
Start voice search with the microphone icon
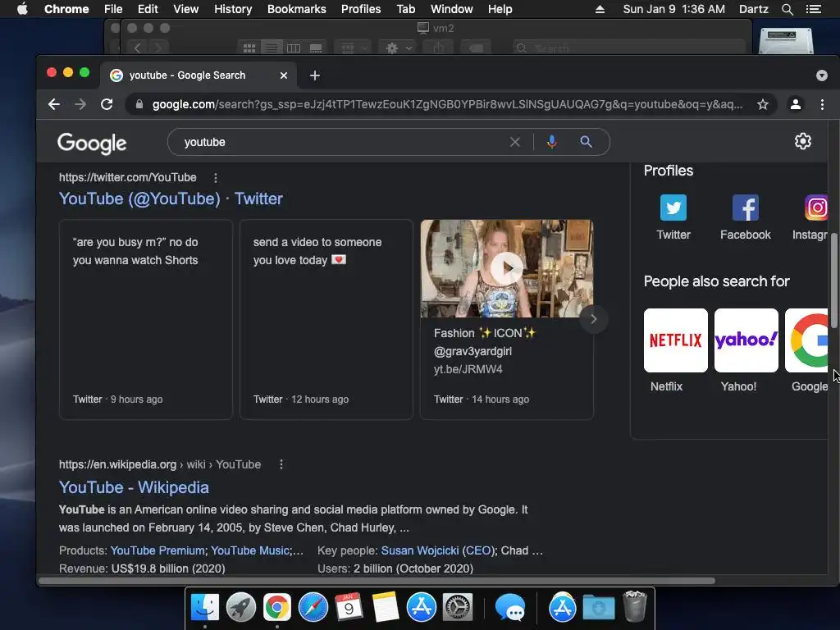[552, 142]
